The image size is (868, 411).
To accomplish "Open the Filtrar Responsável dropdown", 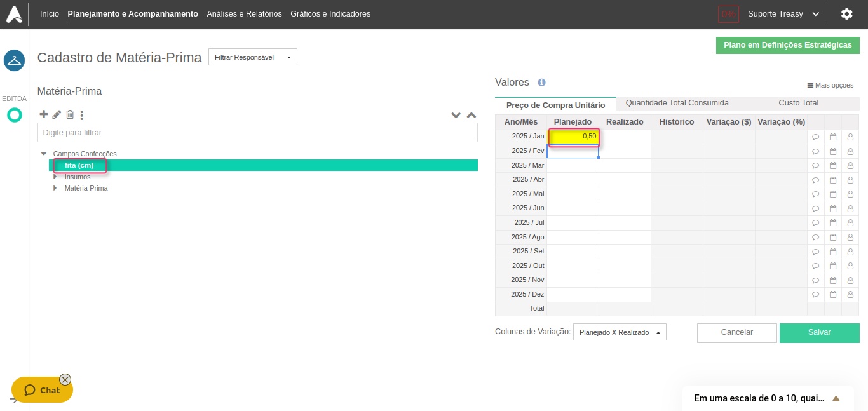I will (252, 57).
